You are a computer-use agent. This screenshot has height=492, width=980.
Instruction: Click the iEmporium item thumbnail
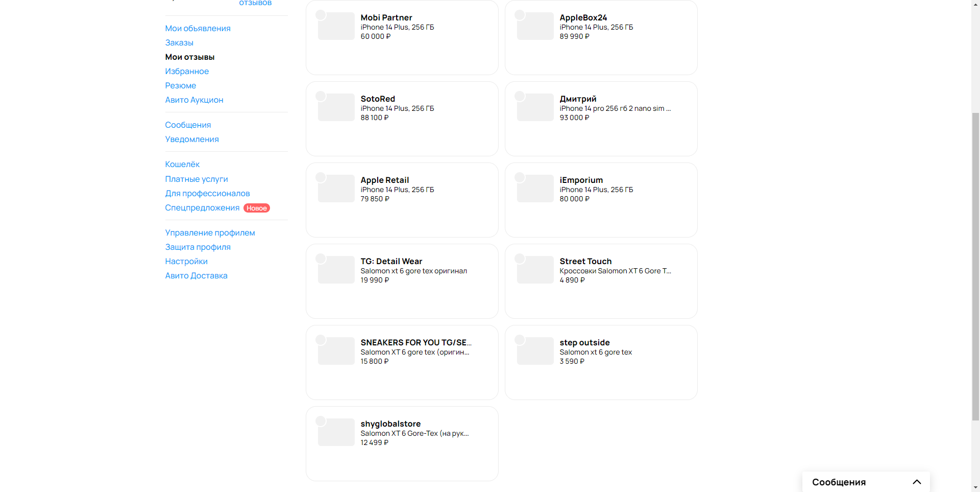point(535,189)
